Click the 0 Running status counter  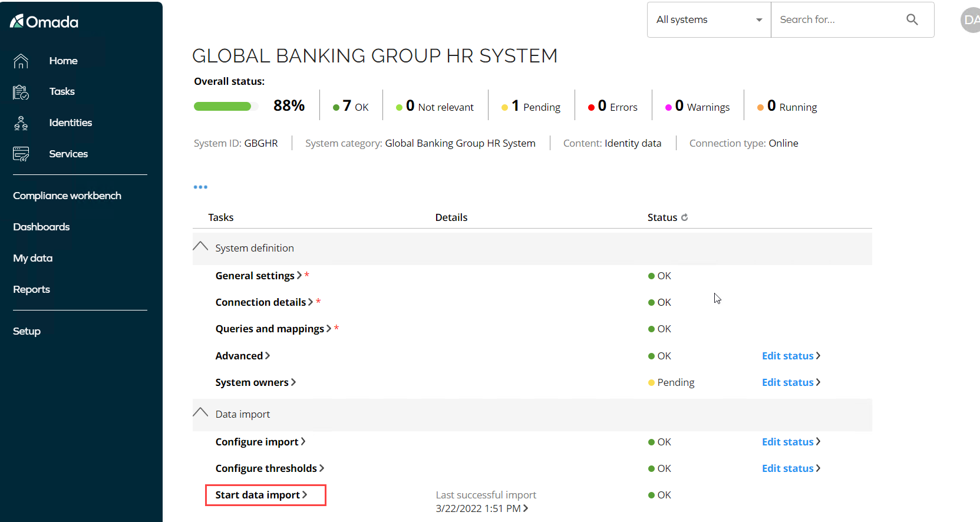click(x=787, y=106)
